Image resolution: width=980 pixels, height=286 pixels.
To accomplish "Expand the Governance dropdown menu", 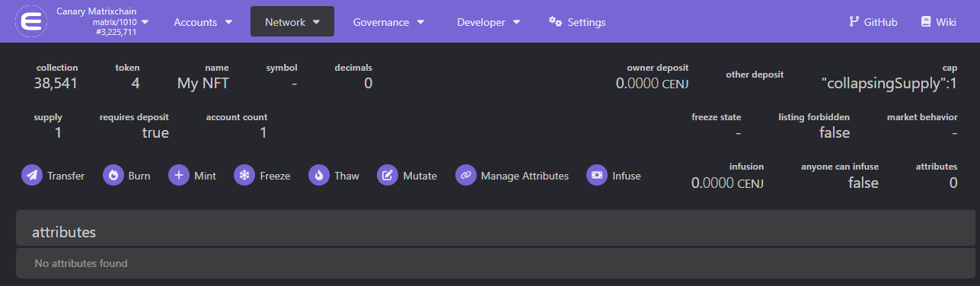I will pos(388,22).
